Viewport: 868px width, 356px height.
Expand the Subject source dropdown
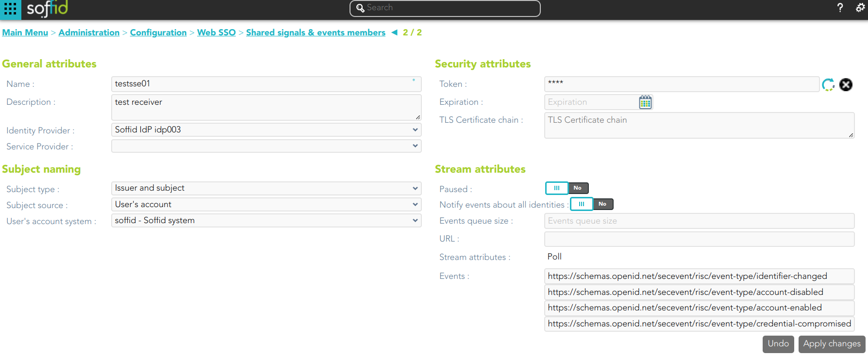[x=266, y=204]
